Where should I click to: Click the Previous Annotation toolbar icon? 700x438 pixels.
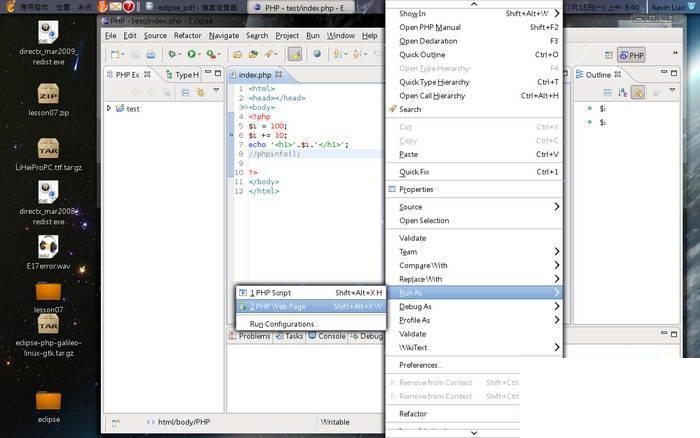point(357,54)
